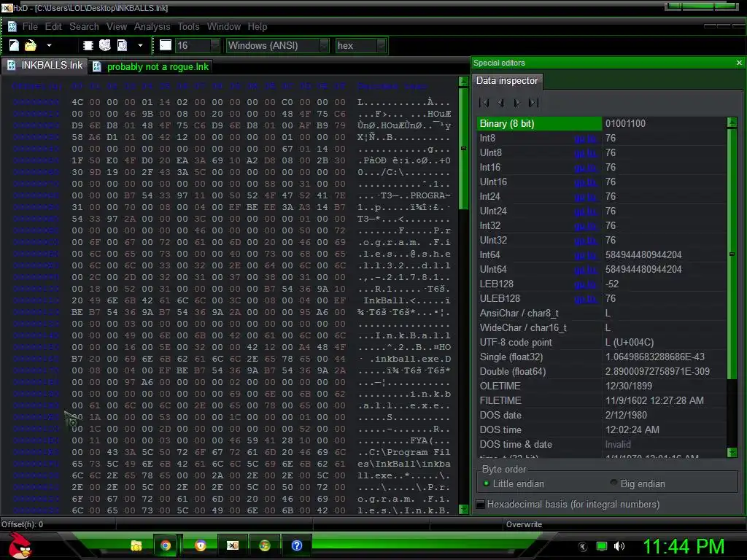Click the 'go to' link for LEB128
The image size is (747, 560).
pyautogui.click(x=585, y=284)
